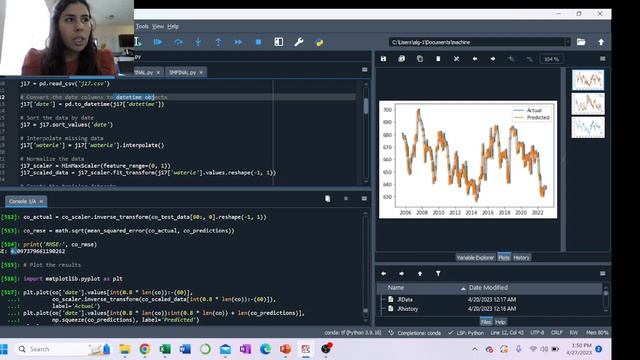
Task: Click the Step out (return) icon
Action: pos(218,42)
